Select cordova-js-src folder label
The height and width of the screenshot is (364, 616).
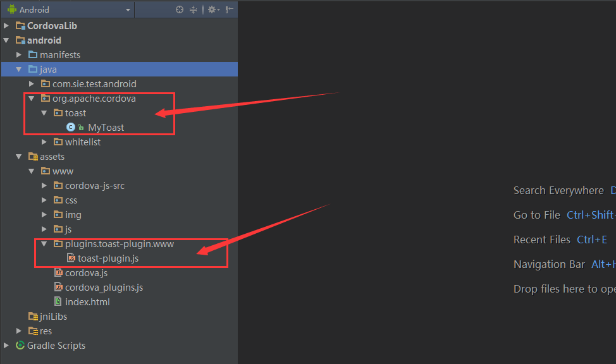click(x=95, y=186)
